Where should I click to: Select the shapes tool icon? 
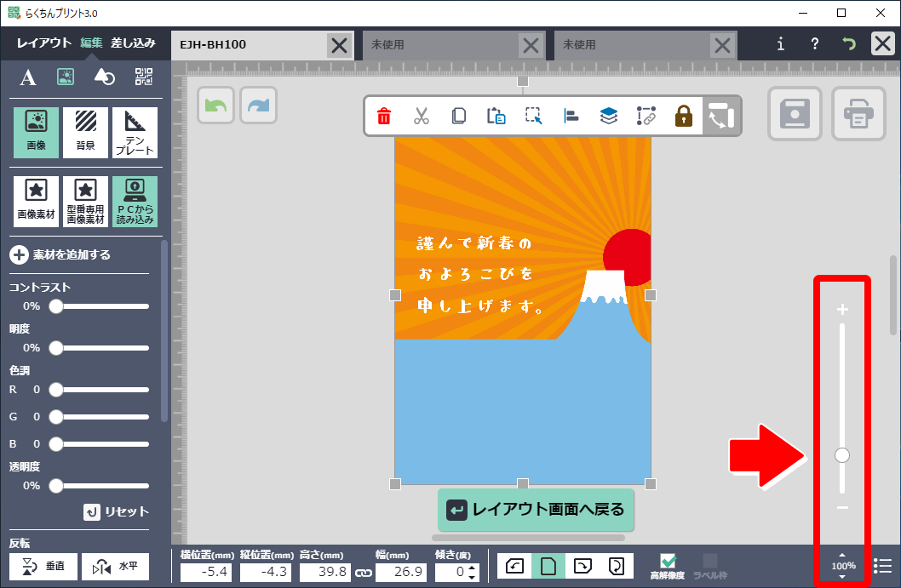(105, 77)
